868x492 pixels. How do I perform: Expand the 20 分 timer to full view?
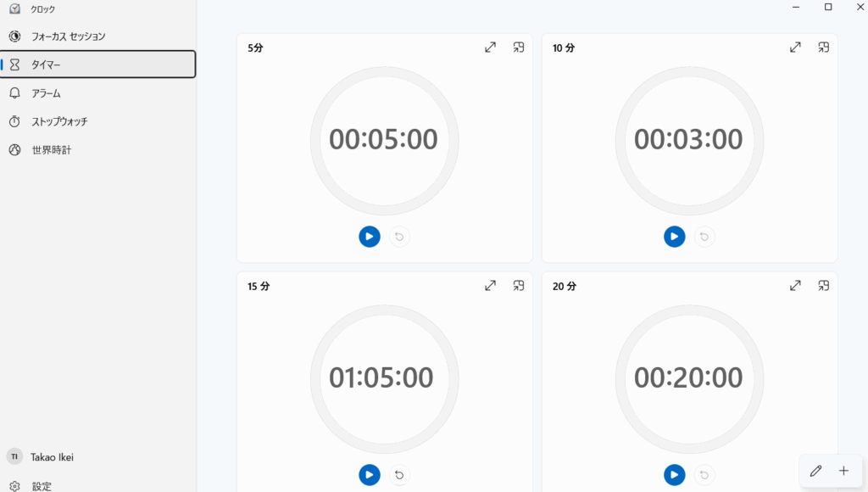coord(795,286)
